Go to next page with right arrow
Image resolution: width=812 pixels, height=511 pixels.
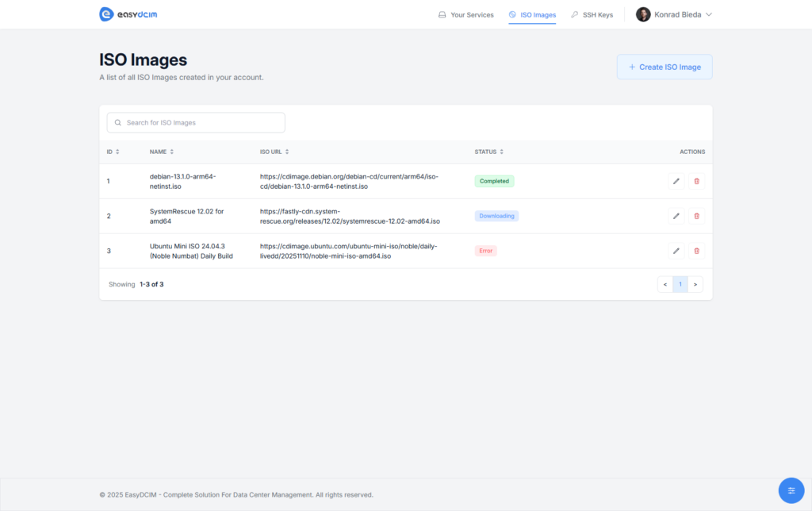point(695,284)
